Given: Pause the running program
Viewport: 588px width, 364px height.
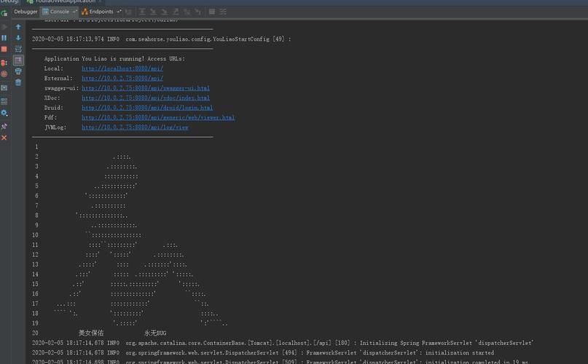Looking at the screenshot, I should [x=4, y=38].
